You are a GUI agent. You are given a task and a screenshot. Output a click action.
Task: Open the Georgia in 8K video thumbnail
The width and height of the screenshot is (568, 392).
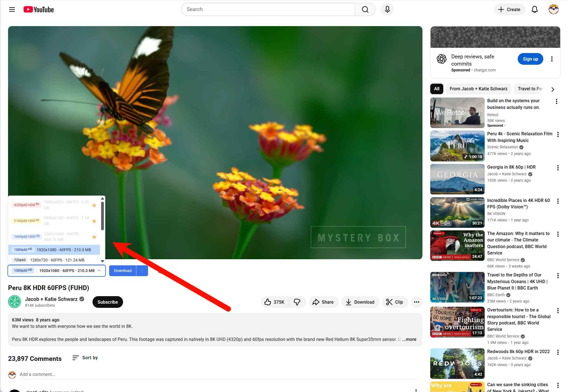pyautogui.click(x=457, y=179)
